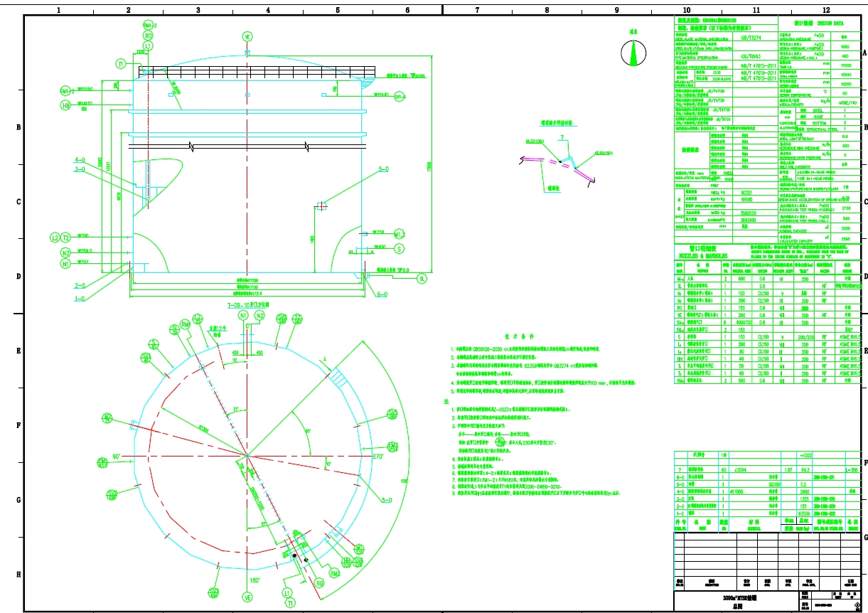Select the HH nozzle bubble left of elevation
868x613 pixels.
pyautogui.click(x=66, y=105)
